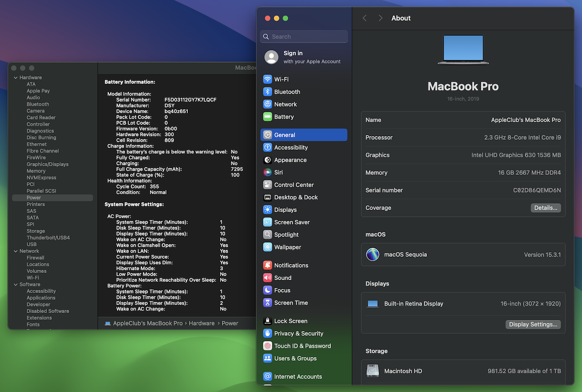Open the Internet Accounts icon
The width and height of the screenshot is (582, 392).
267,377
